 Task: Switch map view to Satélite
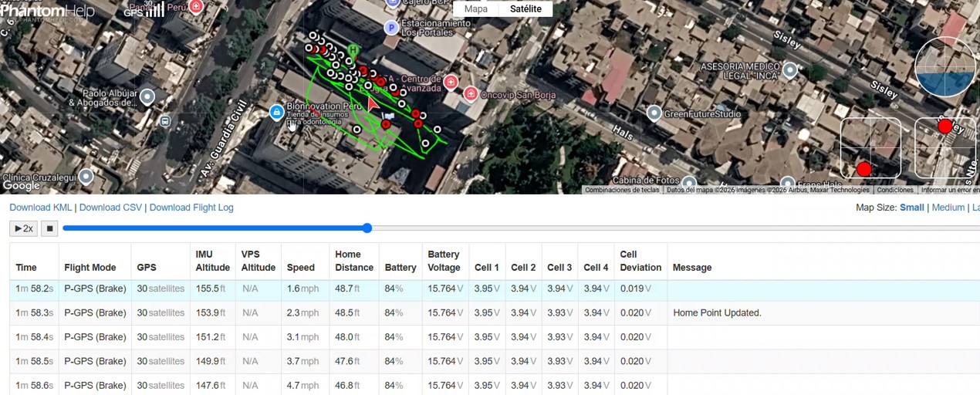click(525, 9)
